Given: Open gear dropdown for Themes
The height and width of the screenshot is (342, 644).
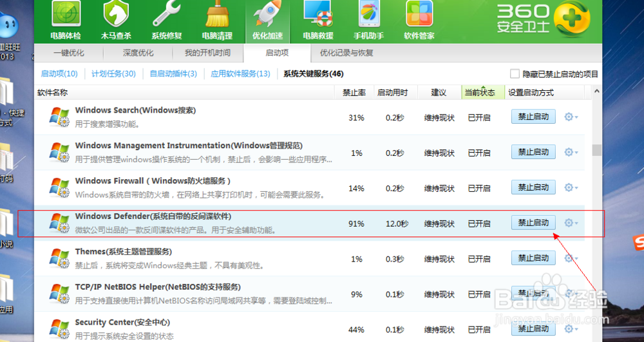Looking at the screenshot, I should pos(571,258).
